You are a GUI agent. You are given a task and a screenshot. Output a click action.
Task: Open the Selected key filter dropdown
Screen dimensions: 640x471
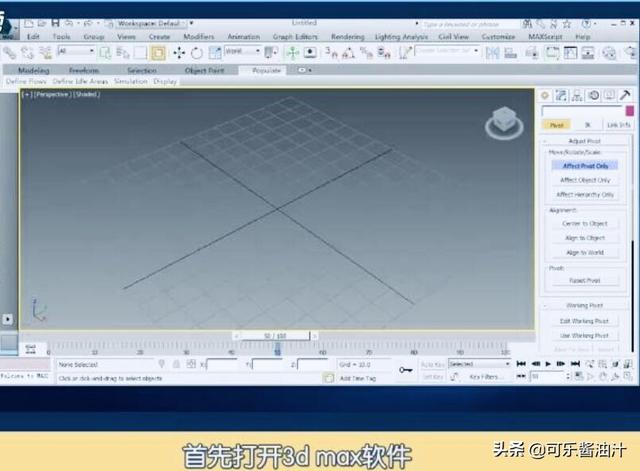(479, 364)
